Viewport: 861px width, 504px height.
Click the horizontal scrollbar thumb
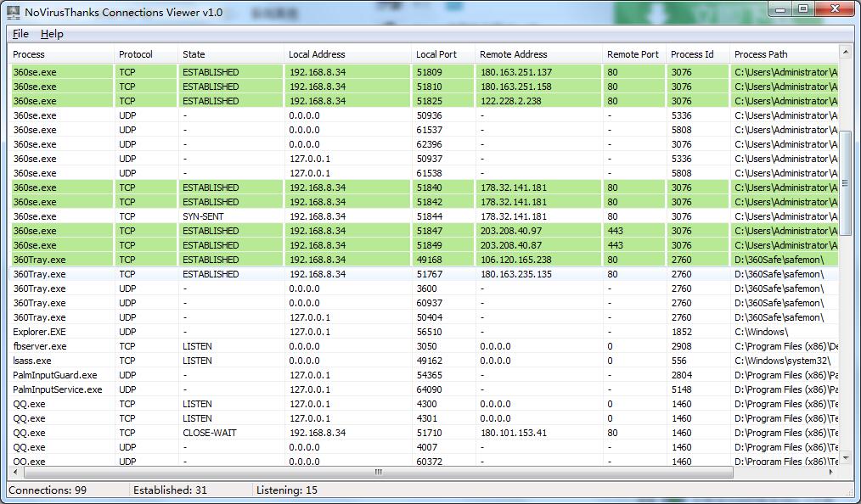(379, 472)
